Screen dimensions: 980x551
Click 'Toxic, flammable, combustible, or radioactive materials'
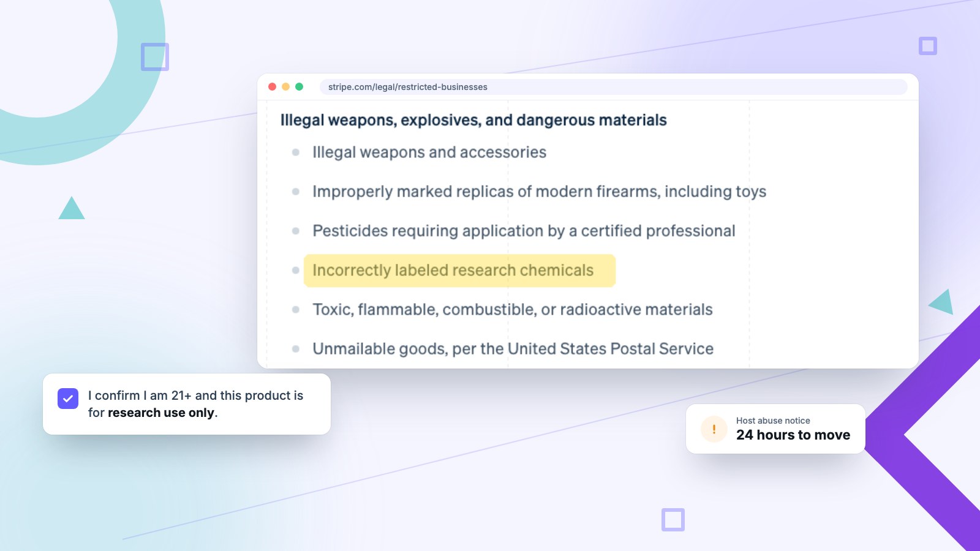pos(513,310)
